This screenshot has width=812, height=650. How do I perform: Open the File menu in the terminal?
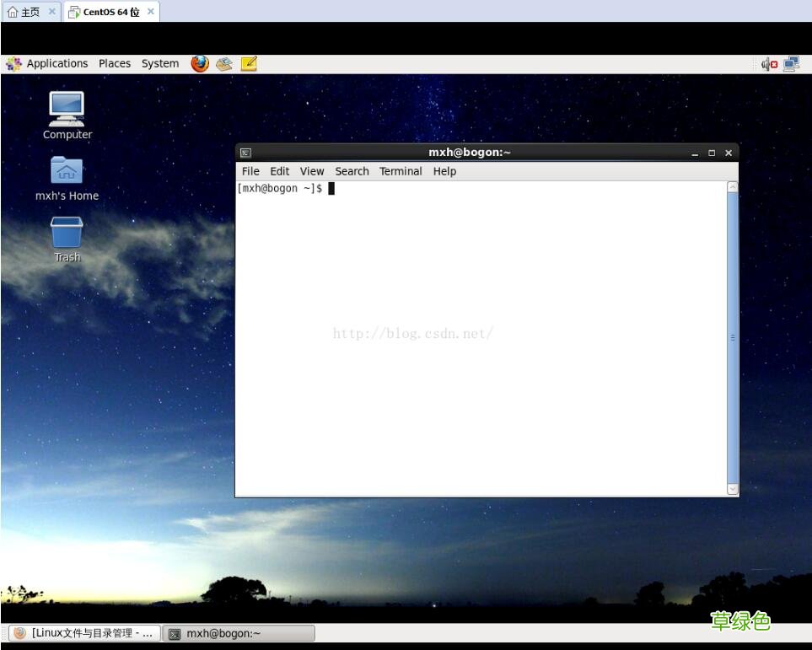click(250, 171)
